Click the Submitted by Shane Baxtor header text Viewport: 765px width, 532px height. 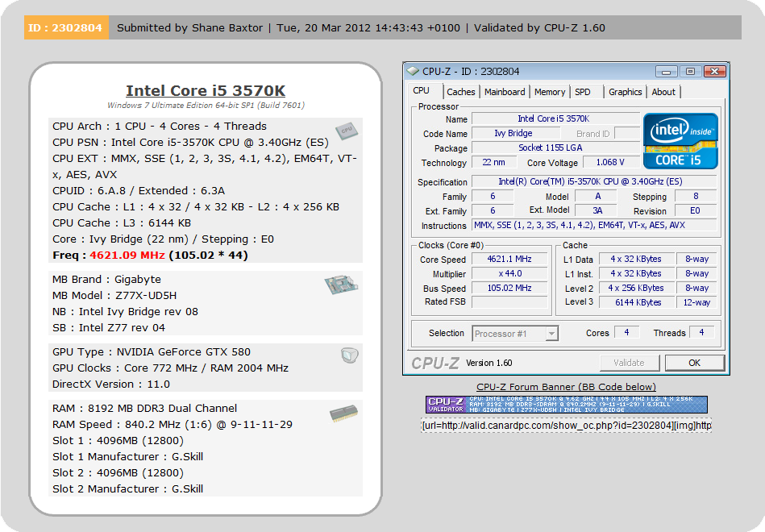coord(189,28)
